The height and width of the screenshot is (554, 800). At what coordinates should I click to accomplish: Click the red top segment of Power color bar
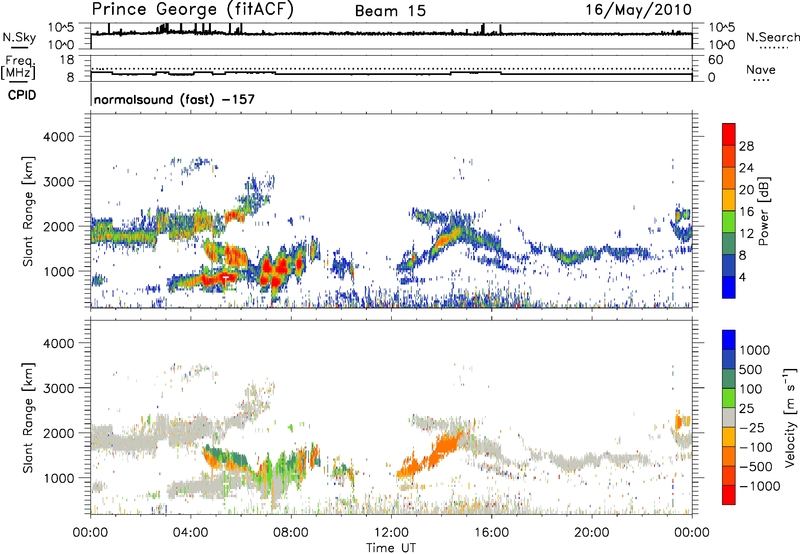(729, 135)
